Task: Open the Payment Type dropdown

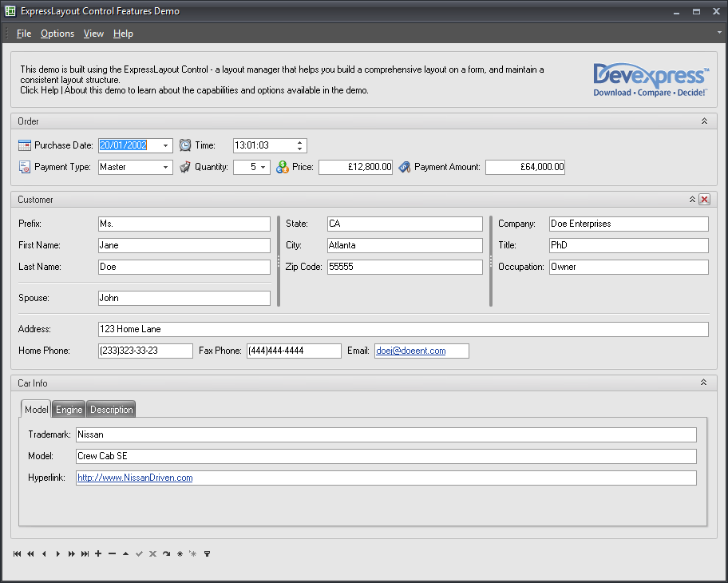Action: pyautogui.click(x=165, y=167)
